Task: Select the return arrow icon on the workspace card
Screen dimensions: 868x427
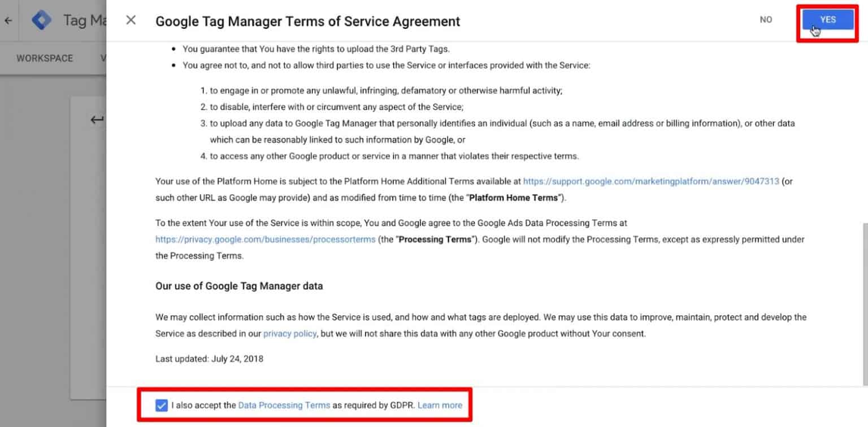Action: [x=97, y=120]
